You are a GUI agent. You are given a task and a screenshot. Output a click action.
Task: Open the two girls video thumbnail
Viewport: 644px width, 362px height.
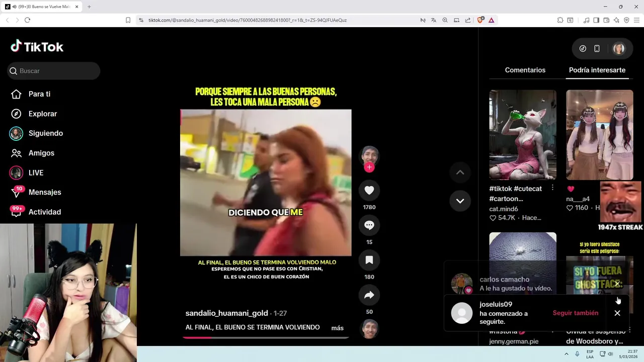point(600,135)
